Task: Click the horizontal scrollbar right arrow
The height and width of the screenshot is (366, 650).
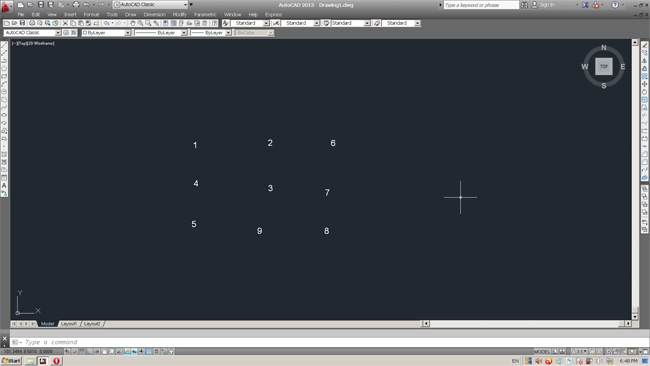Action: (628, 323)
